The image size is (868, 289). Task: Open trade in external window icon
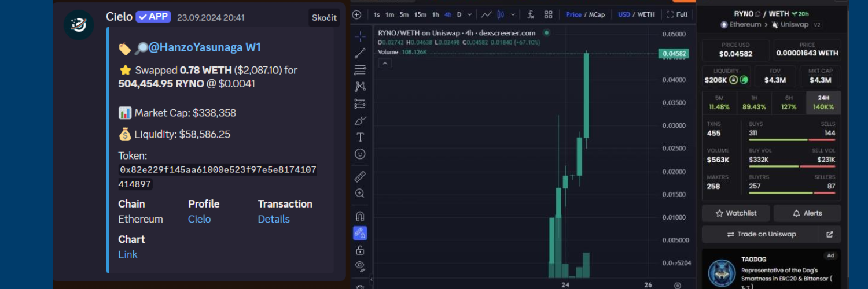tap(830, 234)
